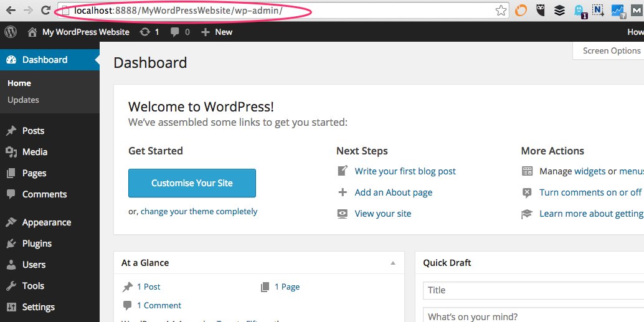Bookmark this page with the star icon
The width and height of the screenshot is (644, 322).
pyautogui.click(x=501, y=10)
